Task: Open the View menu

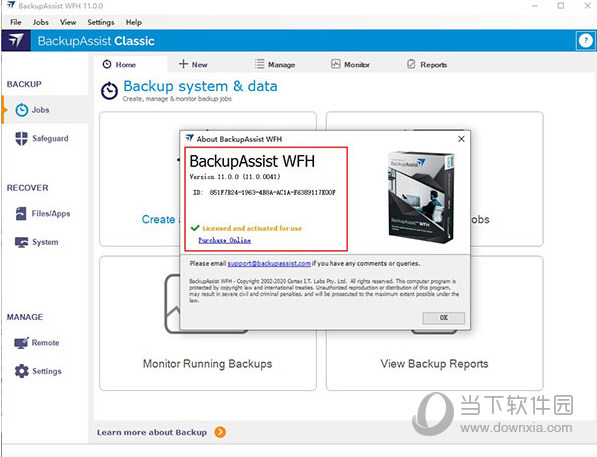Action: pyautogui.click(x=68, y=22)
